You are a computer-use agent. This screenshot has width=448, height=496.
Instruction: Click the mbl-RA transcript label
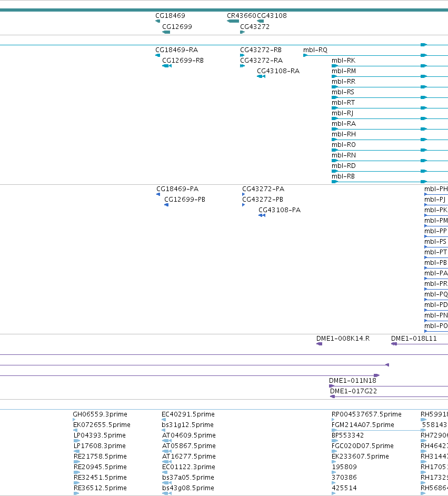click(x=344, y=123)
